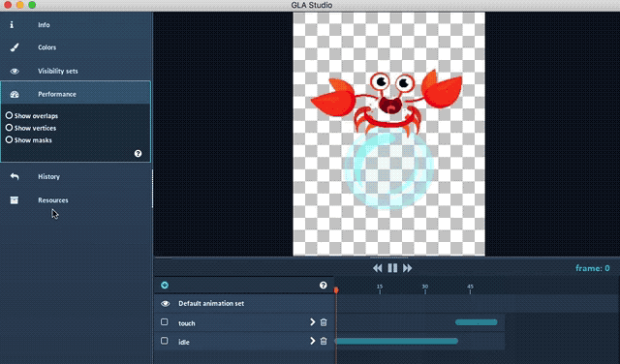Open help in Performance panel

pyautogui.click(x=138, y=153)
